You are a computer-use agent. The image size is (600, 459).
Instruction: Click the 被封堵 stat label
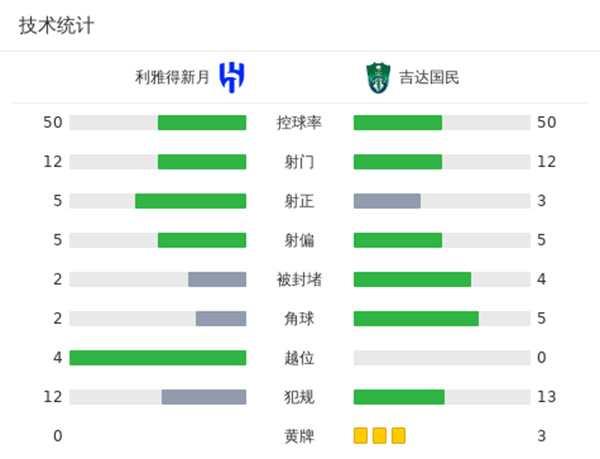point(299,280)
